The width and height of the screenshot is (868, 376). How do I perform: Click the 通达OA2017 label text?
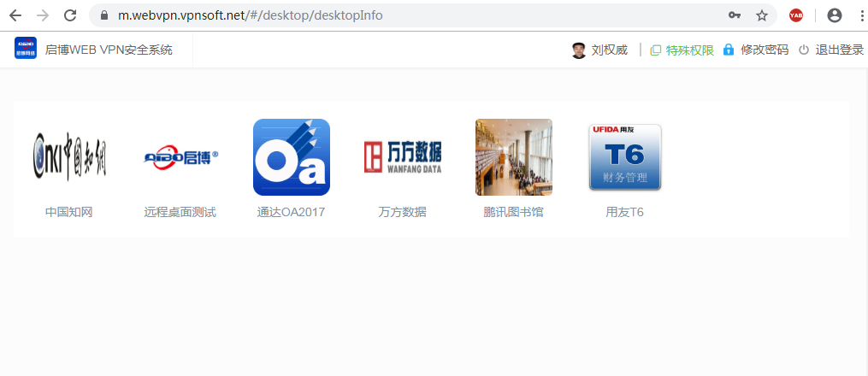click(x=291, y=212)
